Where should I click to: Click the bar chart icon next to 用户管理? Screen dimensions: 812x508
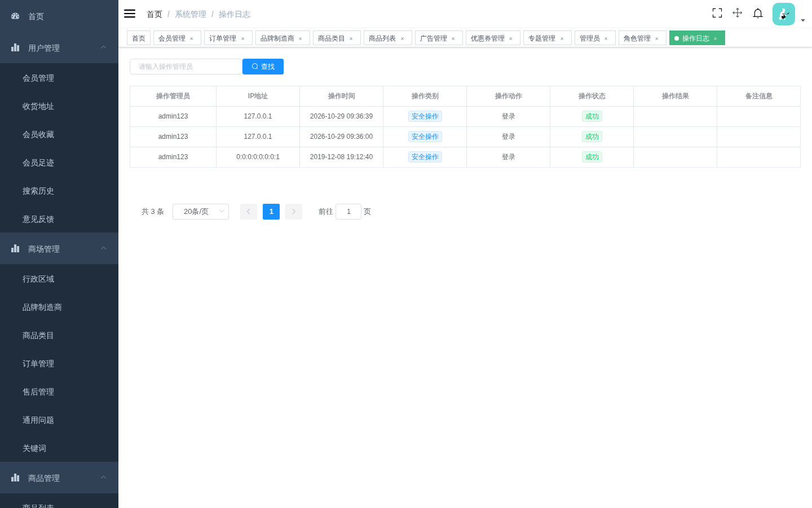click(15, 48)
